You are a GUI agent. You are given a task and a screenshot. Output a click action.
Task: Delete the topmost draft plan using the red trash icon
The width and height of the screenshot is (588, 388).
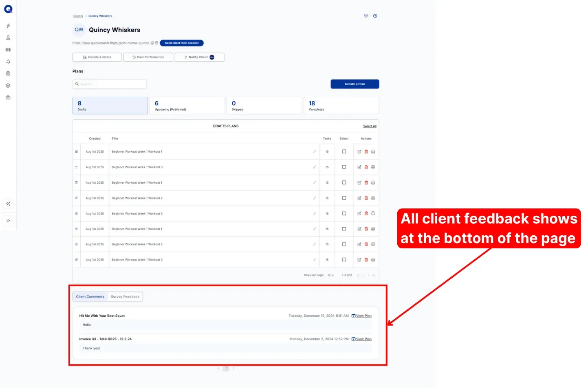(x=366, y=151)
